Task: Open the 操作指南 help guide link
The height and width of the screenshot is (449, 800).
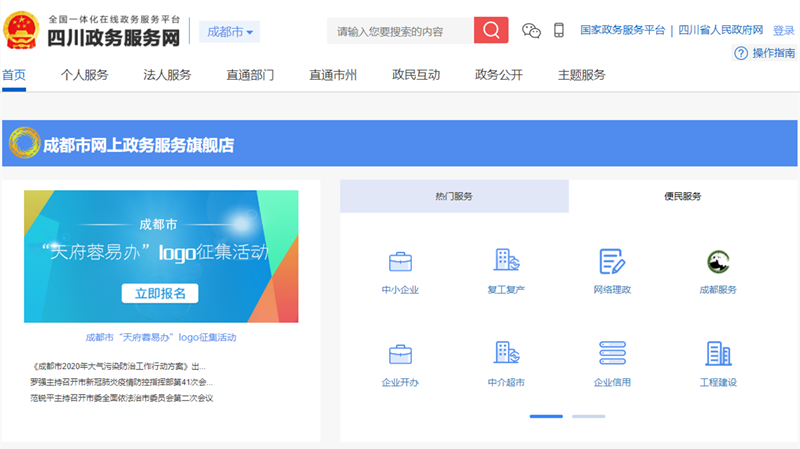Action: [x=765, y=53]
